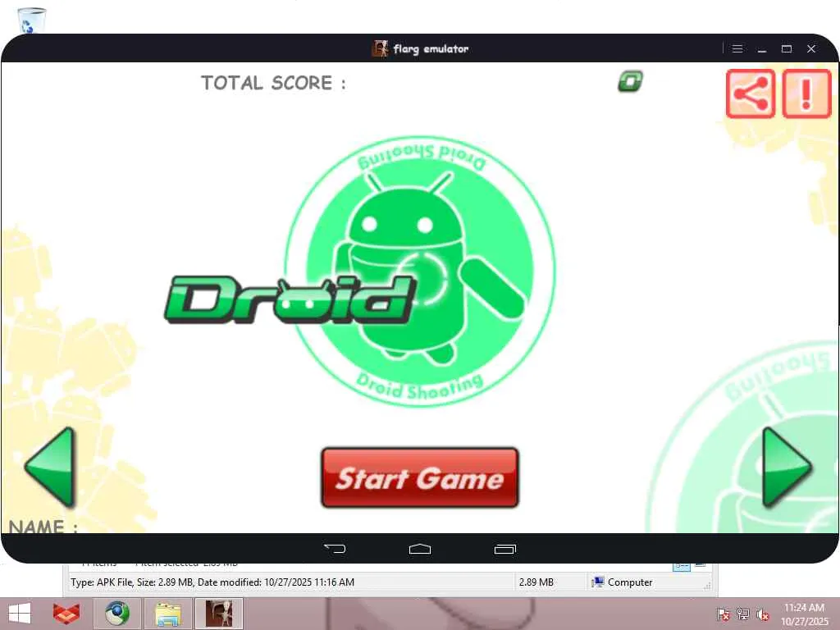Open the red fox app in taskbar
The image size is (840, 630).
click(66, 614)
